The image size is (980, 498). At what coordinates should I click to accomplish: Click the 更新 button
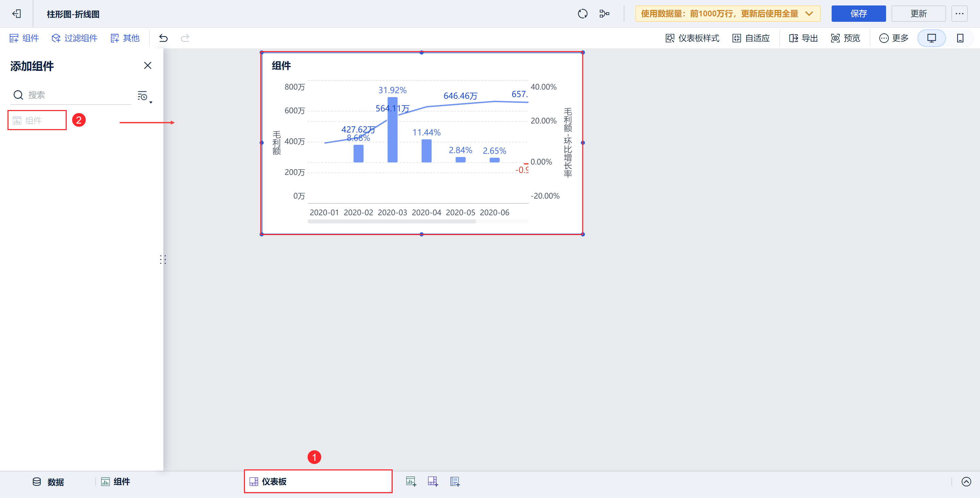click(x=918, y=14)
